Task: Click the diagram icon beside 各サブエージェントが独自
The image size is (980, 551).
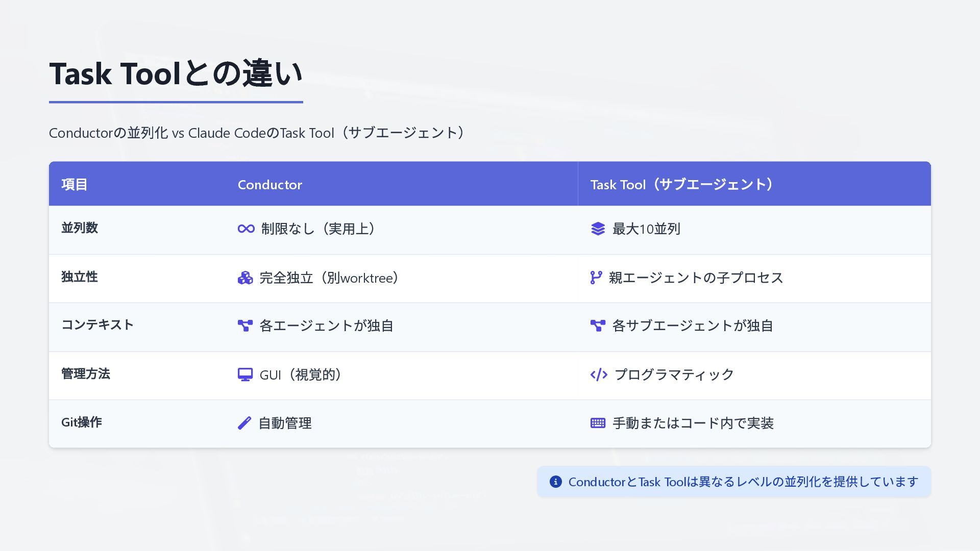Action: [598, 326]
